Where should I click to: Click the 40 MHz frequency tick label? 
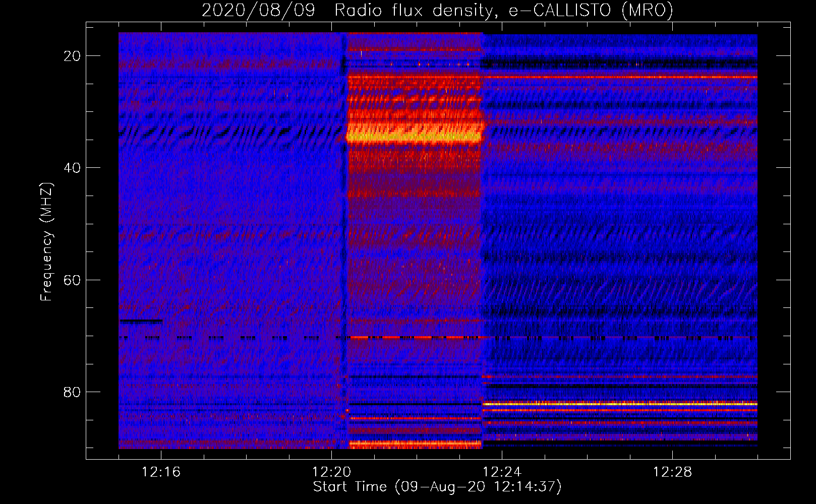[72, 168]
